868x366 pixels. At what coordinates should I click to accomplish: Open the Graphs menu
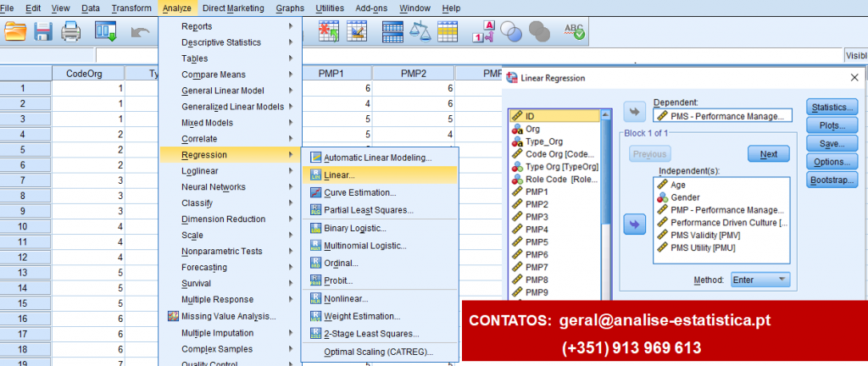tap(290, 8)
